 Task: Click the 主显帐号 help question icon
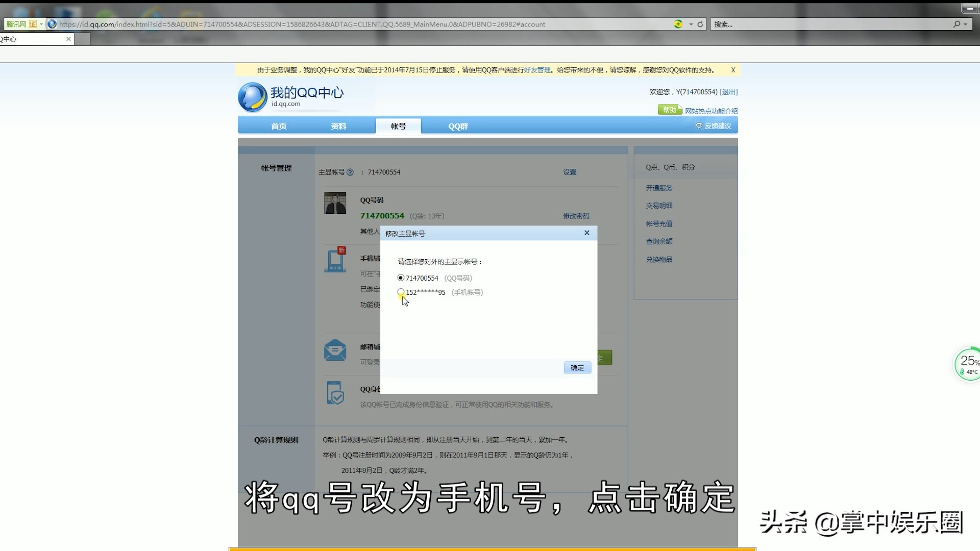(x=350, y=172)
